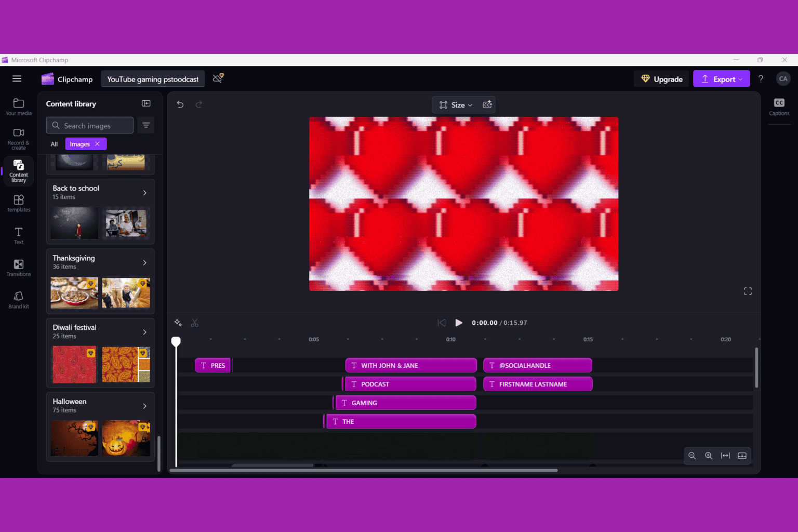Screen dimensions: 798x532
Task: Click the Export button
Action: pyautogui.click(x=722, y=79)
